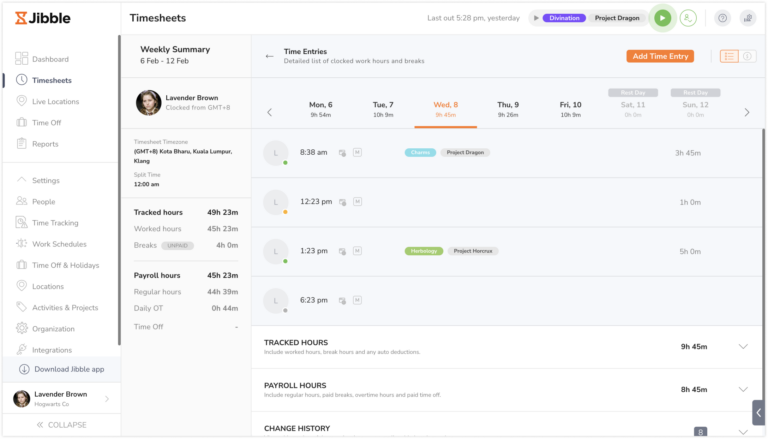Viewport: 768px width, 439px height.
Task: Open Live Locations
Action: (48, 101)
